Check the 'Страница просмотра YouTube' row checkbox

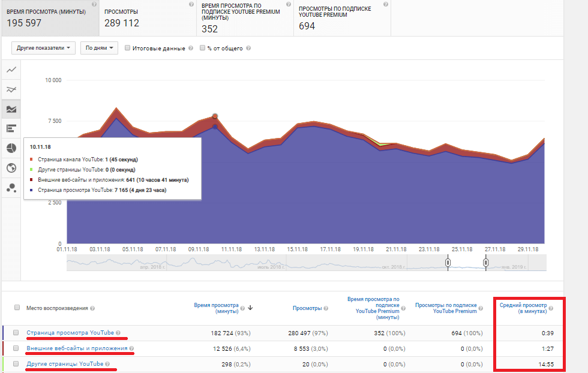tap(16, 333)
